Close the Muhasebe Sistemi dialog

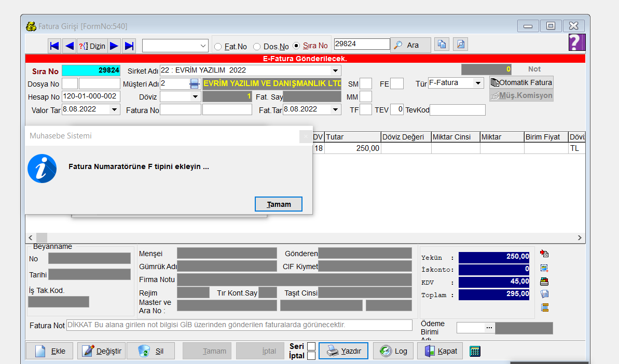305,136
